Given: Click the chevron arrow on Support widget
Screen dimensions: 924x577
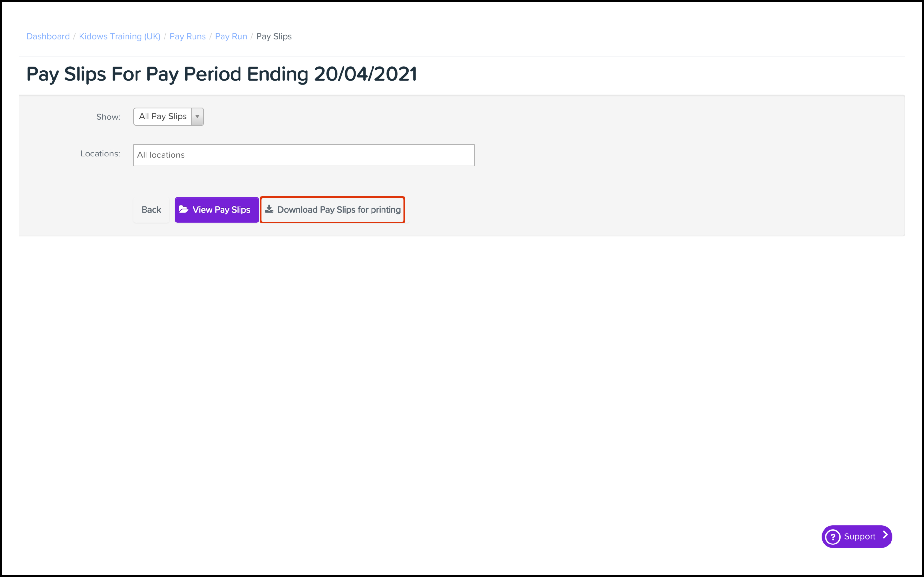Looking at the screenshot, I should 885,535.
